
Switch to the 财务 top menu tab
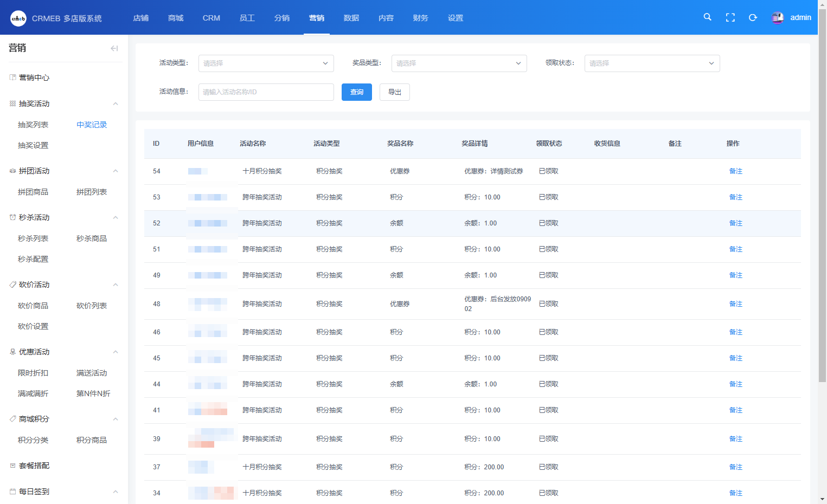(x=420, y=18)
